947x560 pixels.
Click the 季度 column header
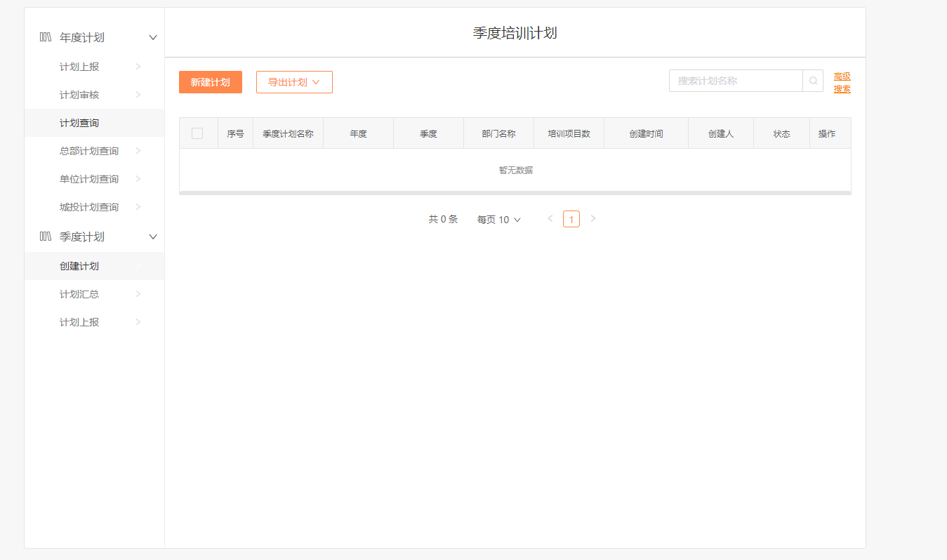coord(429,133)
